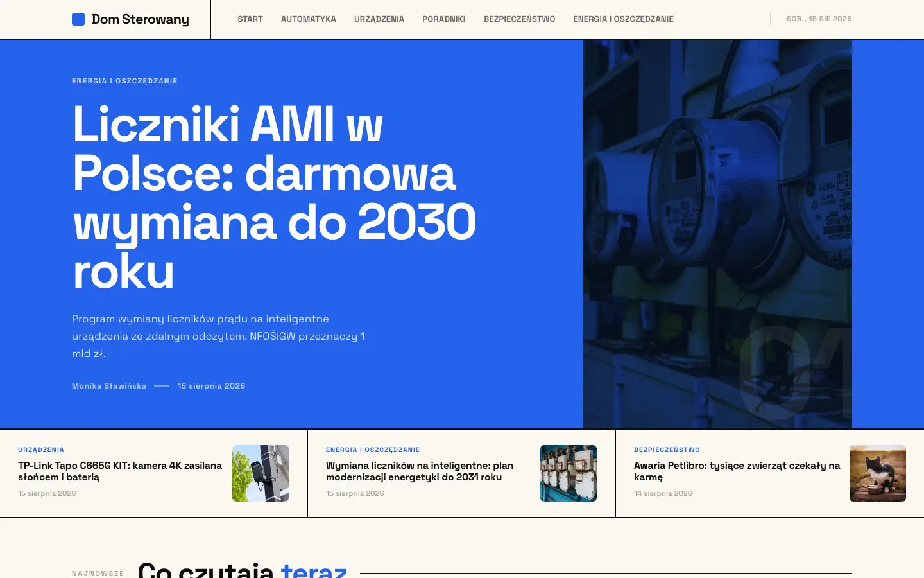Click the row-of-meters thumbnail
Screen dimensions: 924x578
click(569, 473)
